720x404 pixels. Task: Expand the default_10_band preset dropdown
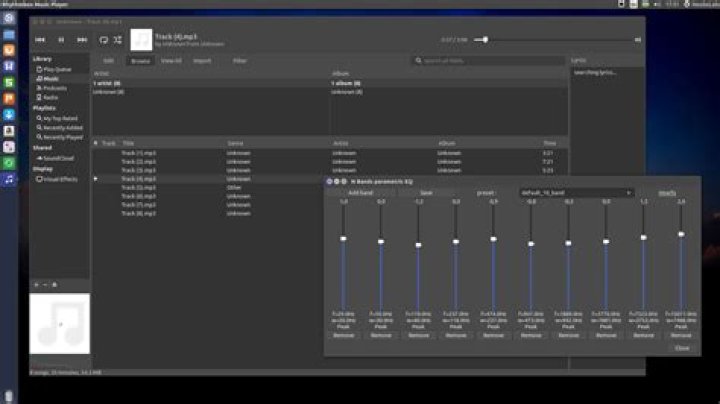click(x=577, y=193)
